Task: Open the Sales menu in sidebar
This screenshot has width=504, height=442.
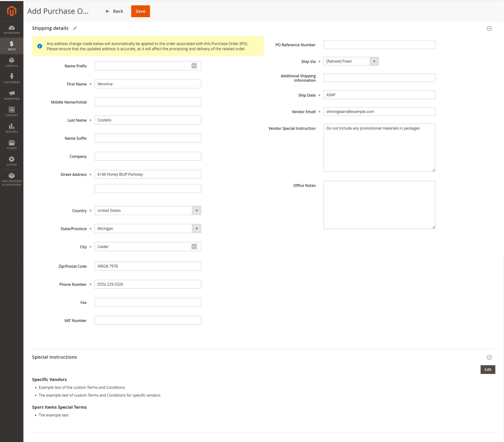Action: pyautogui.click(x=12, y=45)
